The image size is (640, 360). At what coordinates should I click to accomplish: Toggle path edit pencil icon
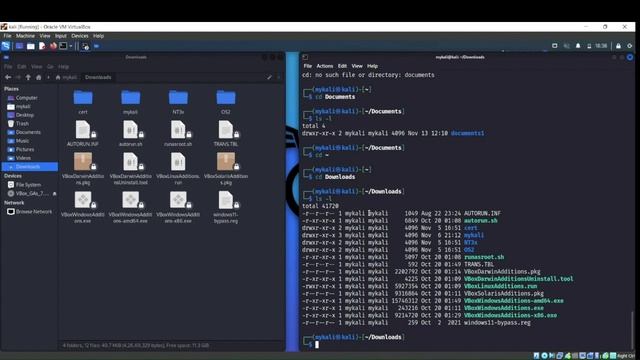pyautogui.click(x=269, y=77)
